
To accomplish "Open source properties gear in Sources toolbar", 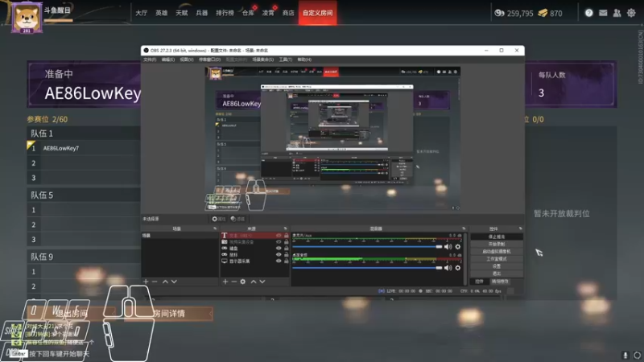I will click(x=243, y=282).
